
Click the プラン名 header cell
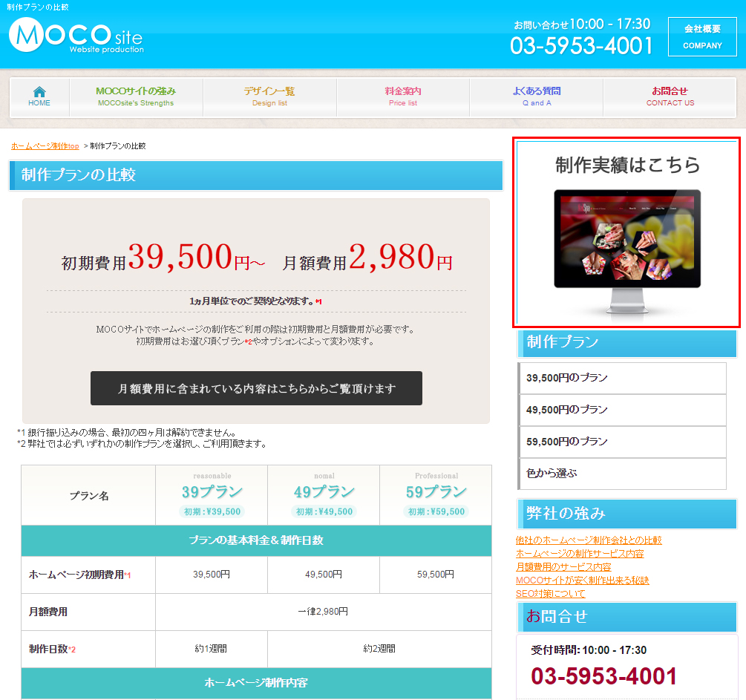89,495
